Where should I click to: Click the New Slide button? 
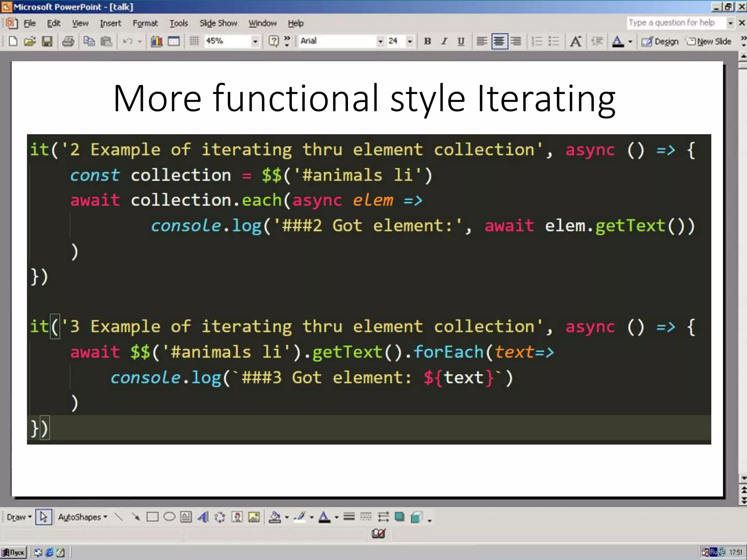[709, 41]
